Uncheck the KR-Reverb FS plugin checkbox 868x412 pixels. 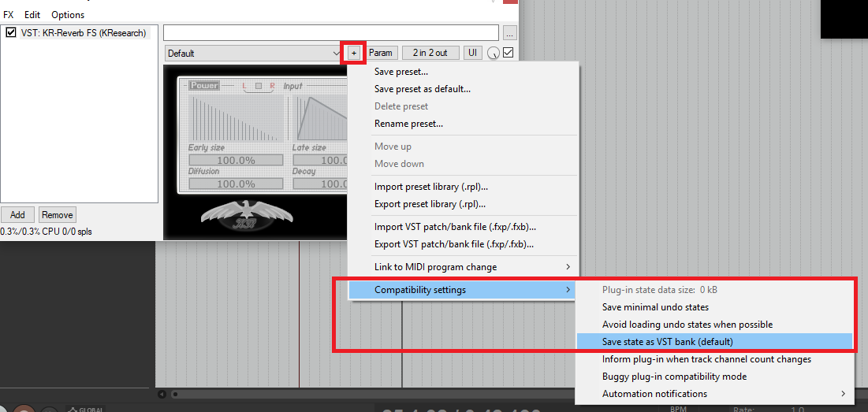[10, 32]
